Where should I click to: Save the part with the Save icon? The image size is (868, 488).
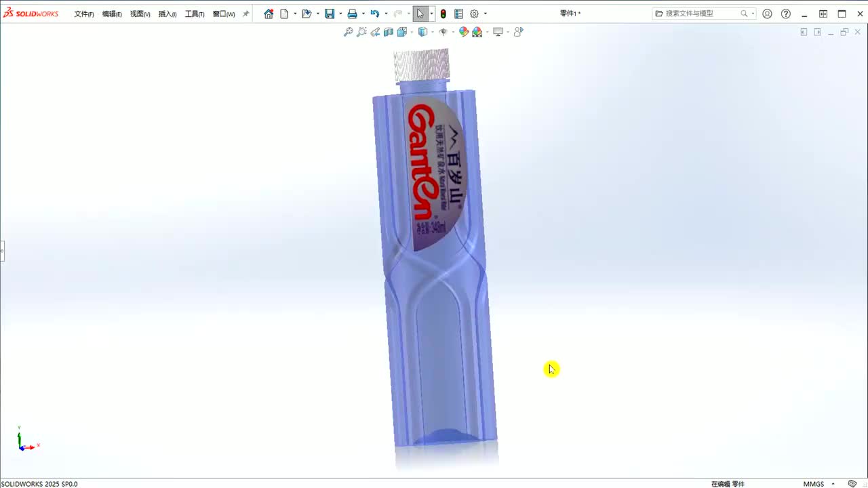click(330, 14)
